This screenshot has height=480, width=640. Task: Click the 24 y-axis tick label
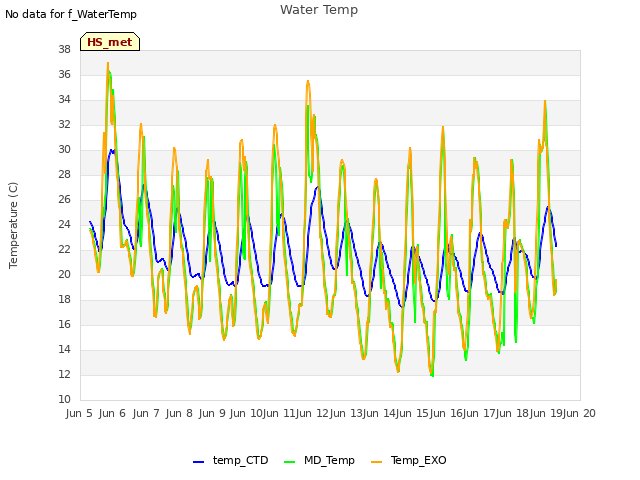tap(64, 225)
